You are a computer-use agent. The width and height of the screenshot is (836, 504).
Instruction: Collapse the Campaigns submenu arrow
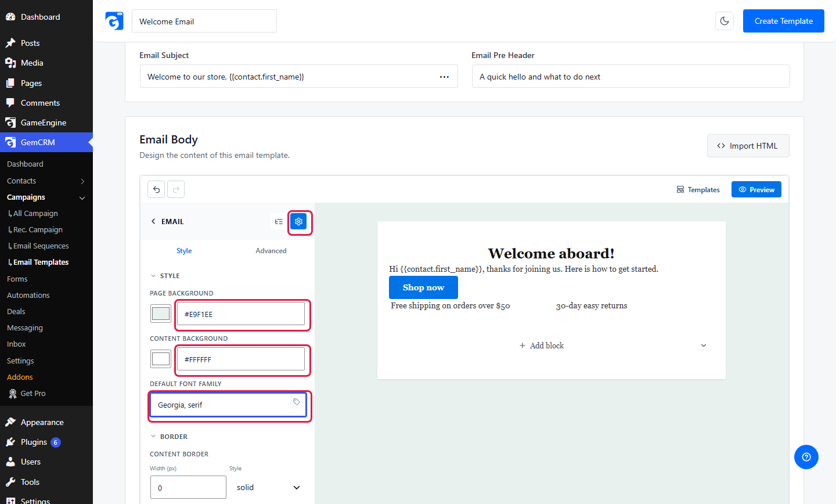point(82,197)
